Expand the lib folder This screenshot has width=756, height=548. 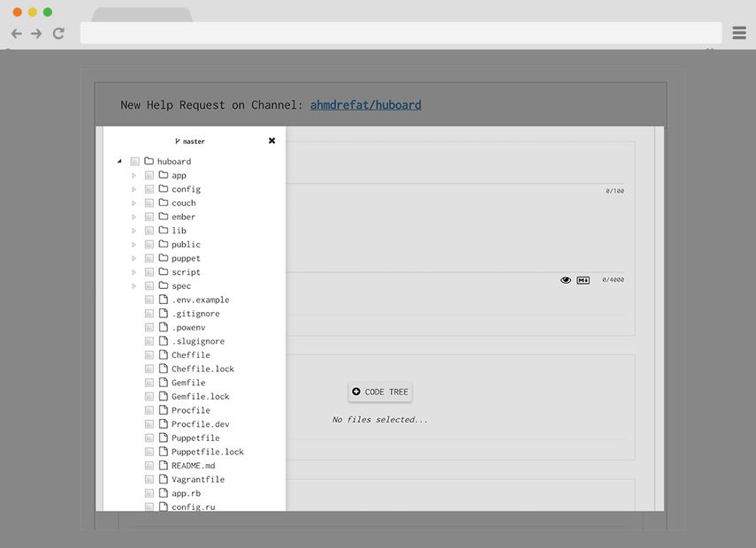tap(134, 231)
